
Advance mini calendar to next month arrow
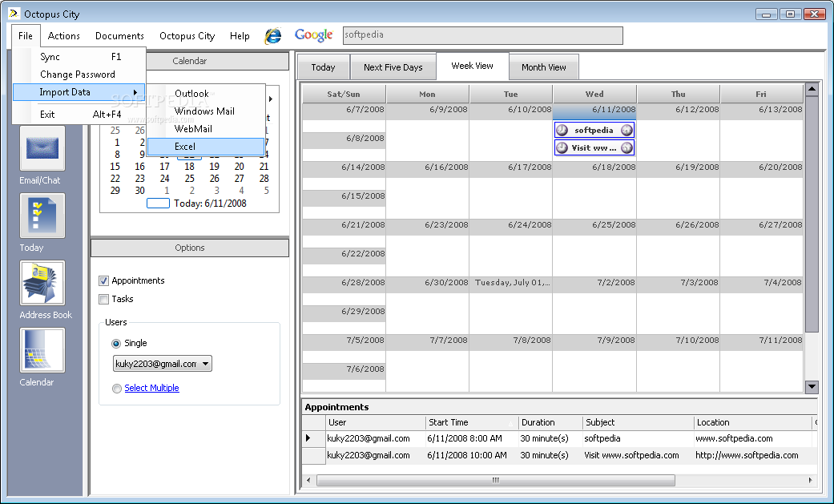(271, 99)
